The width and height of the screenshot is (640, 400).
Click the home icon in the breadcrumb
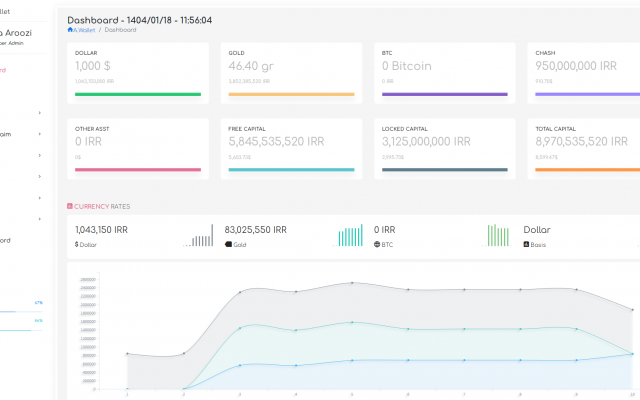point(70,30)
